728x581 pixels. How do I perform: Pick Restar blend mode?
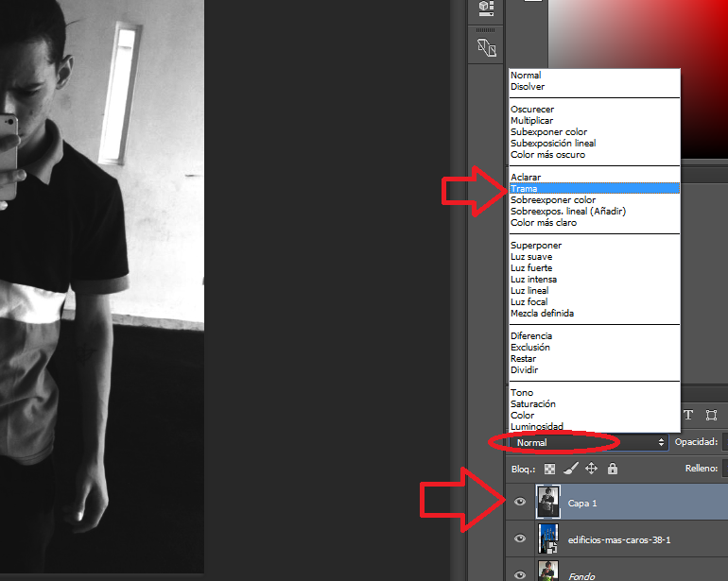595,359
